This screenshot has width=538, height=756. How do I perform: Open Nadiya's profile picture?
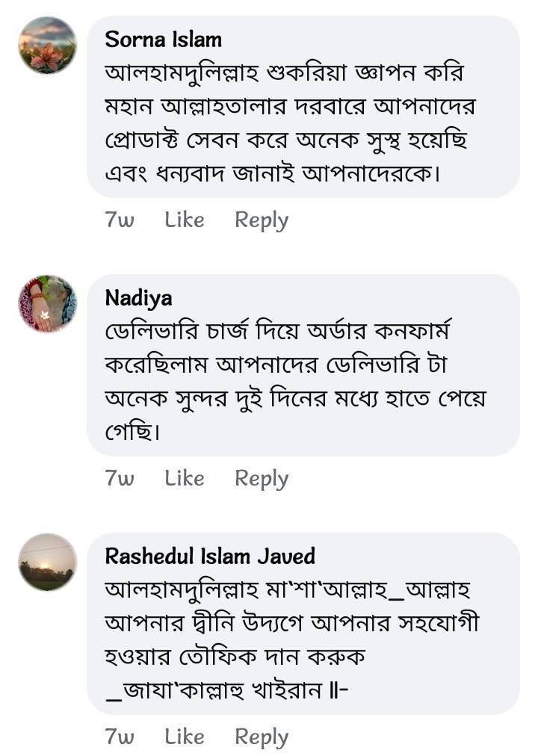click(47, 303)
